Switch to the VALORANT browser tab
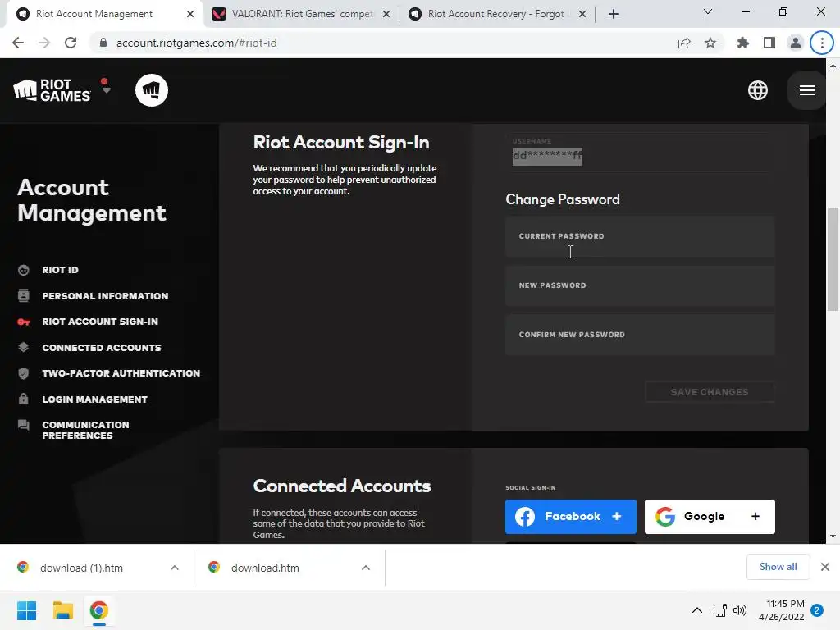 click(x=302, y=14)
